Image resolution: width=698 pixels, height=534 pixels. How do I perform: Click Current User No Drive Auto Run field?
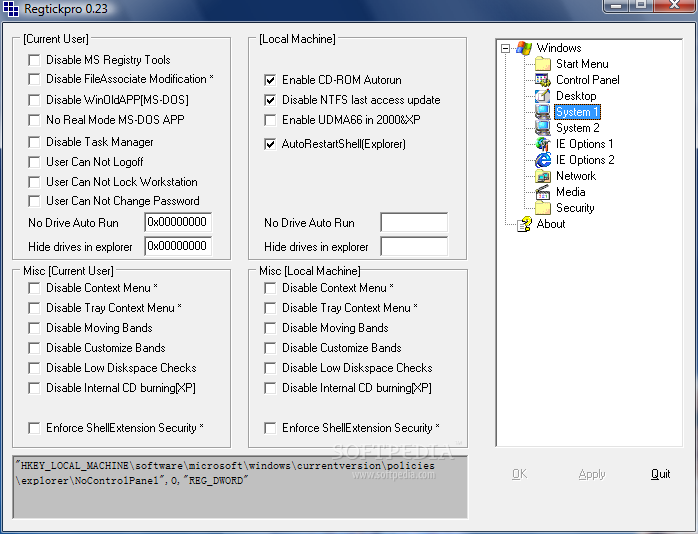[178, 222]
